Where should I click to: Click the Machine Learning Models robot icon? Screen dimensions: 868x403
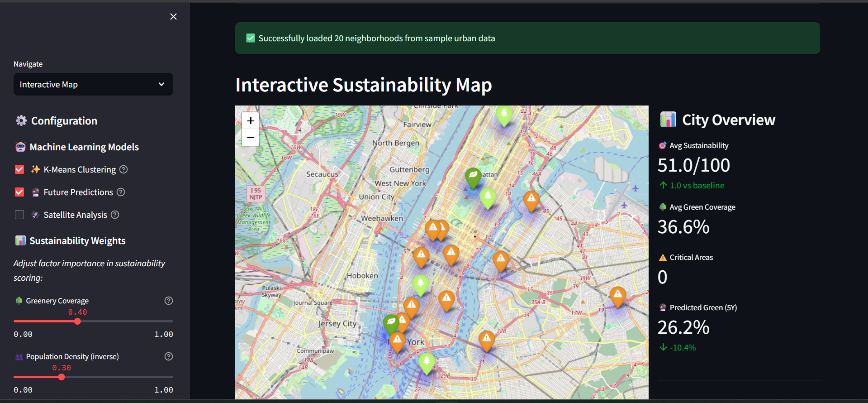20,147
